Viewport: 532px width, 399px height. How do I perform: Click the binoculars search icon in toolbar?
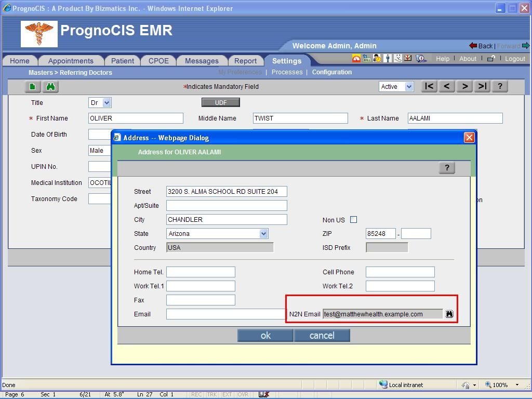click(x=50, y=87)
